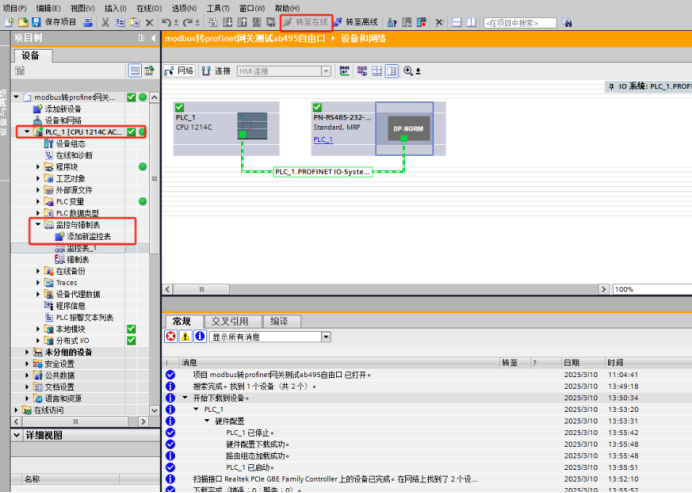Click the delete X icon beside paste
This screenshot has height=493, width=692.
[x=150, y=22]
